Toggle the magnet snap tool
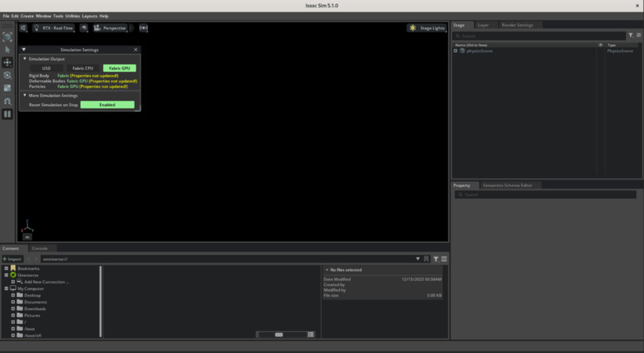The image size is (644, 353). pos(8,101)
